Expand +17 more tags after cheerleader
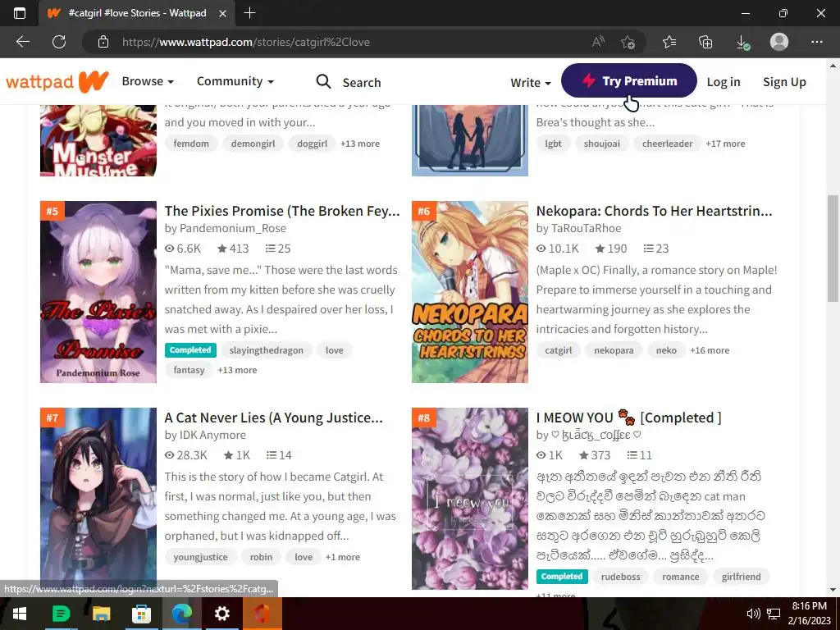 coord(725,144)
